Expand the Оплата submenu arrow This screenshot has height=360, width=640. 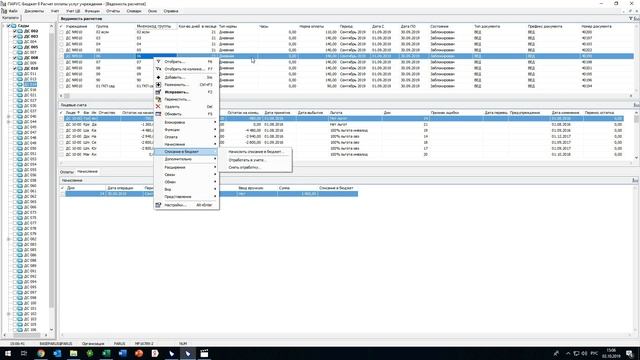coord(215,137)
